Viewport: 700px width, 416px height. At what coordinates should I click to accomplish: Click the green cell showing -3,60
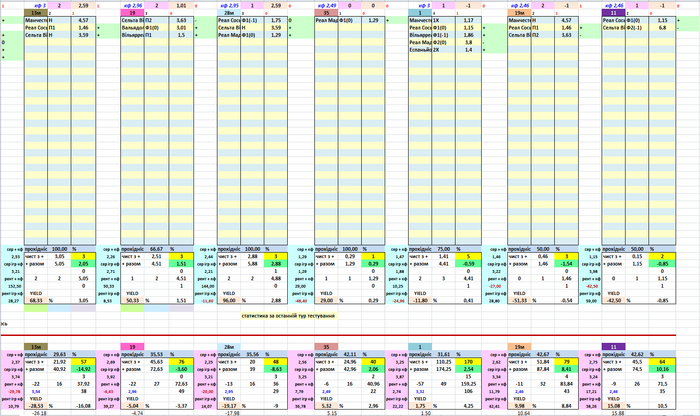point(181,370)
